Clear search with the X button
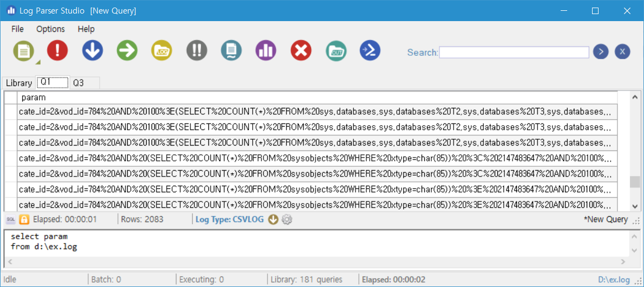The height and width of the screenshot is (287, 644). point(622,52)
